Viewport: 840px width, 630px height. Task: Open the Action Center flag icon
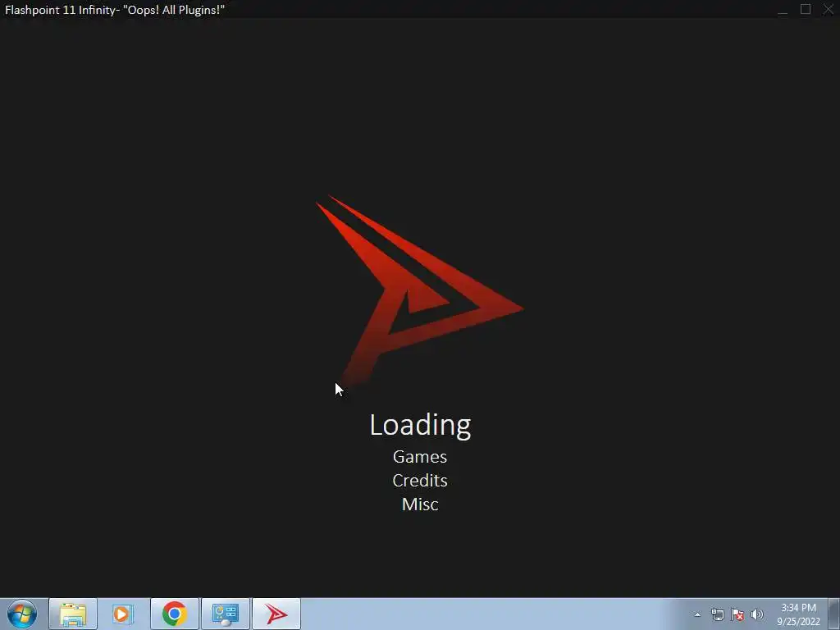point(737,614)
